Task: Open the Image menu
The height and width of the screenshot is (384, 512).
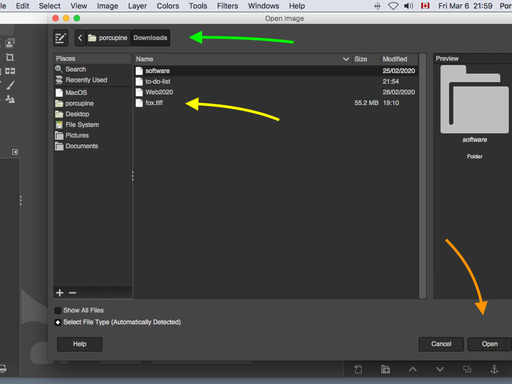Action: [x=107, y=6]
